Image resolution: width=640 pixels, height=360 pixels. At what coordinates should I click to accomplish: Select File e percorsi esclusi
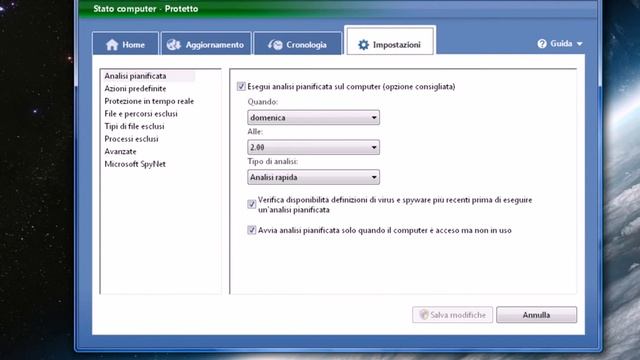point(141,114)
